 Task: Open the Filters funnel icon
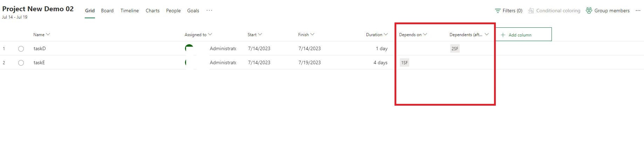498,11
